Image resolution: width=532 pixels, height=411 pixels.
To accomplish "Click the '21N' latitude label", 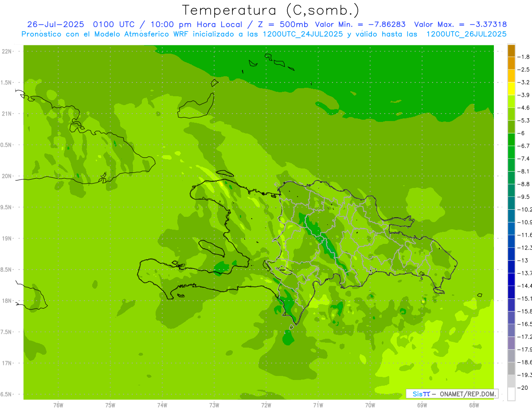I will pos(7,114).
